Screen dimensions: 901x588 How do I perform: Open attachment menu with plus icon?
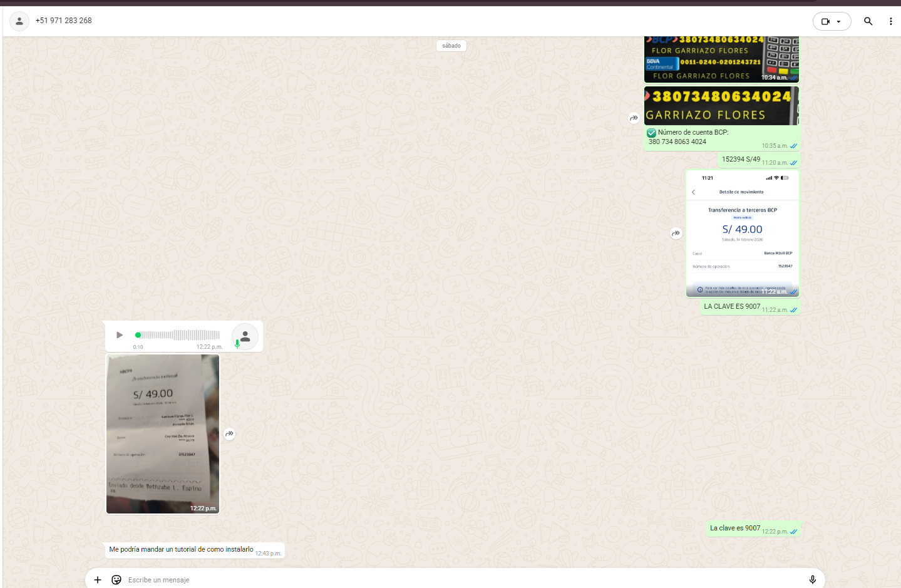click(x=98, y=580)
